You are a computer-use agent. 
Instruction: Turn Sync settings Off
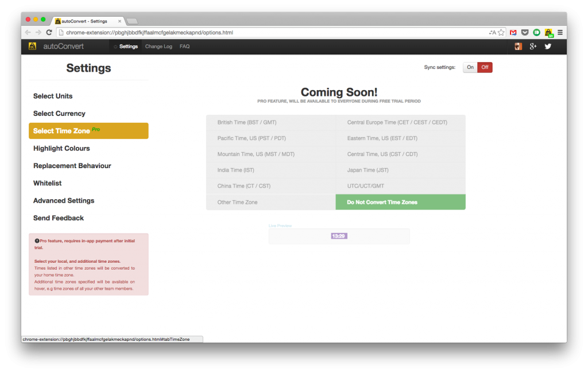click(485, 67)
